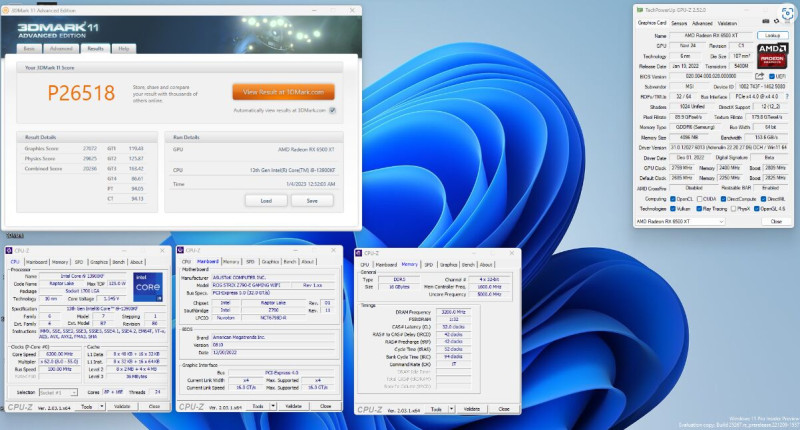Viewport: 800px width, 430px height.
Task: Click the screen capture overlay icon at top right
Action: tap(788, 14)
